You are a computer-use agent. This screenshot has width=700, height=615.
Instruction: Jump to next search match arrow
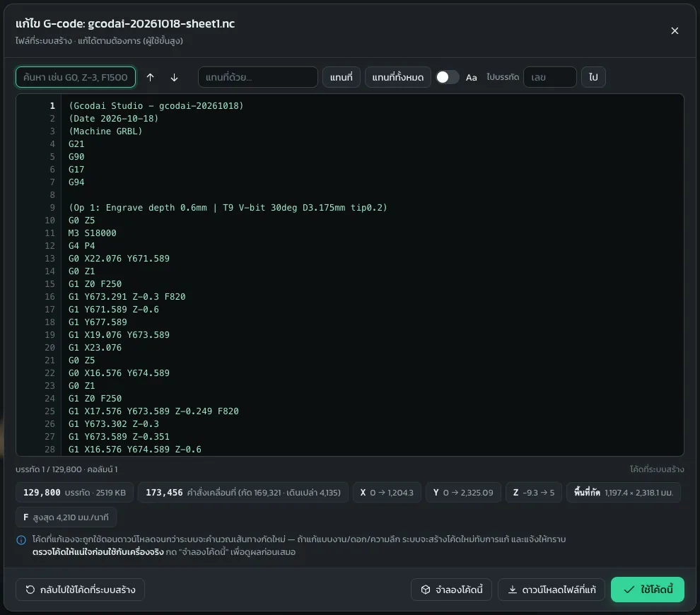(174, 77)
